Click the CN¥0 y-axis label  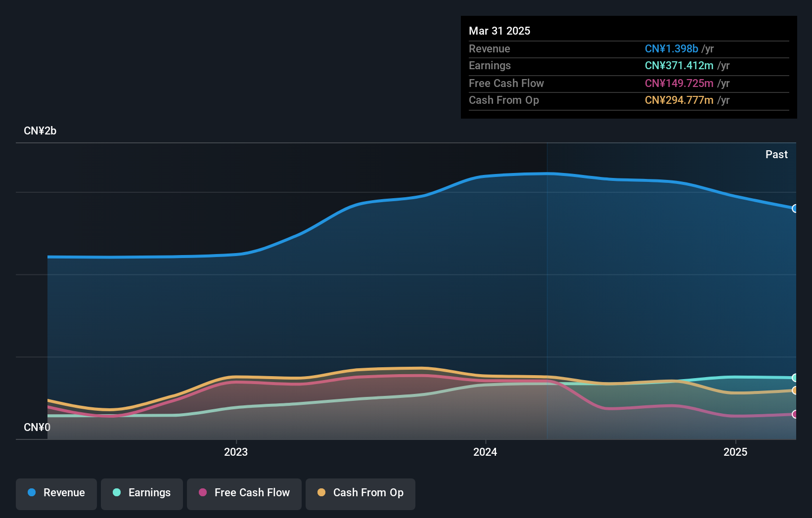pyautogui.click(x=37, y=427)
